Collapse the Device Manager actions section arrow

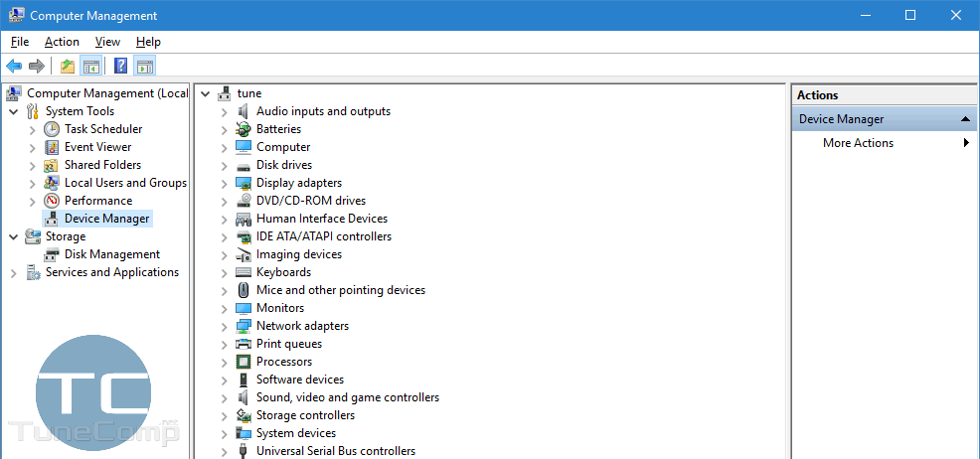click(966, 118)
